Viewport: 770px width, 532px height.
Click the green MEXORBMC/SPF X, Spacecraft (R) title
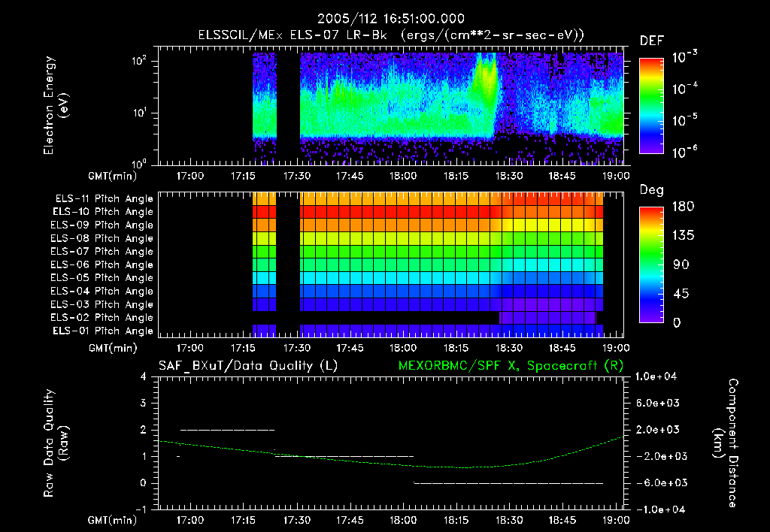(511, 366)
